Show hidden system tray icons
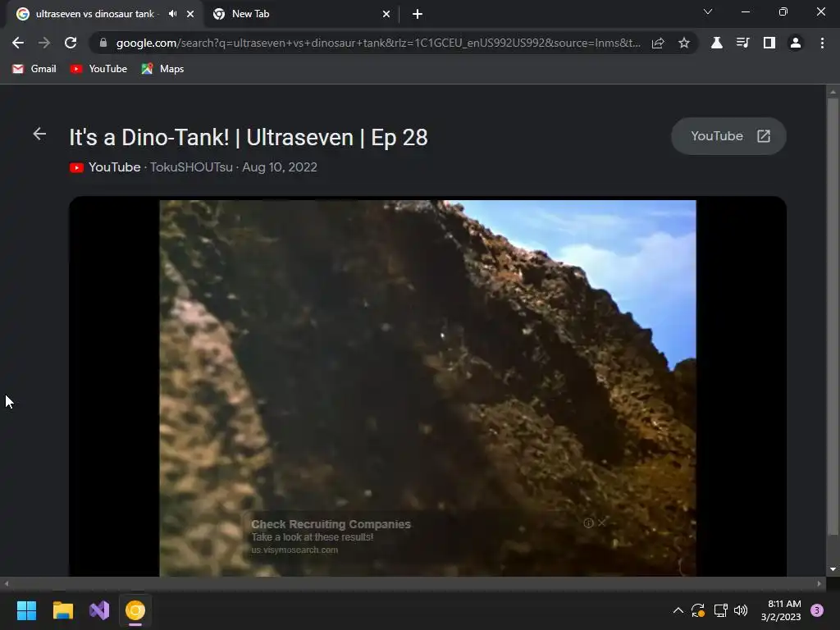Viewport: 840px width, 630px height. pyautogui.click(x=678, y=610)
